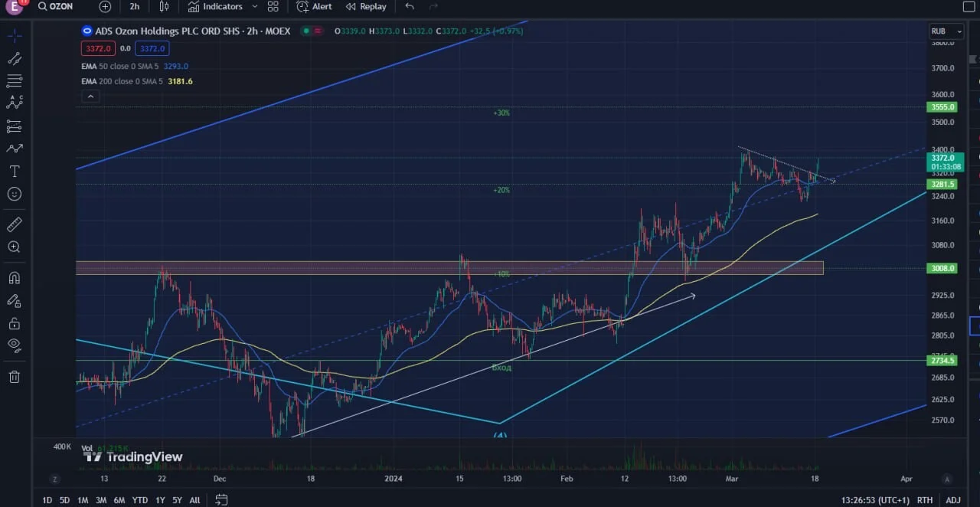
Task: Click the 3555.0 price level label
Action: pos(942,107)
